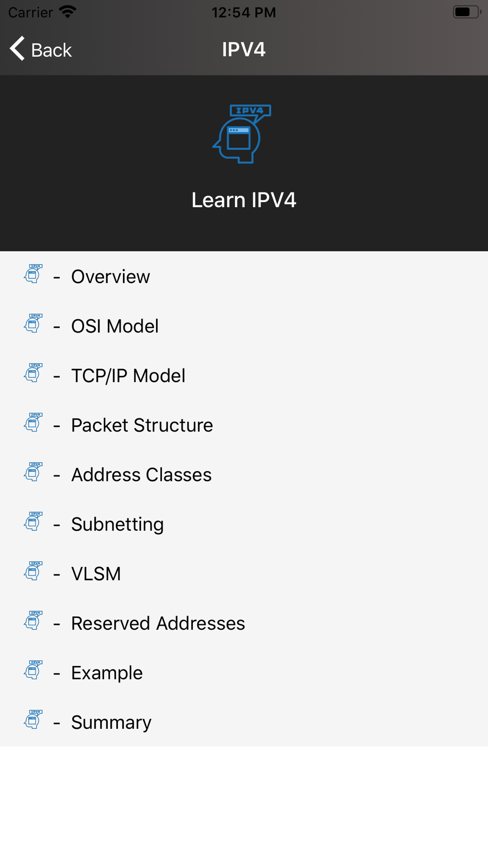
Task: Click the icon beside TCP/IP Model
Action: click(33, 373)
